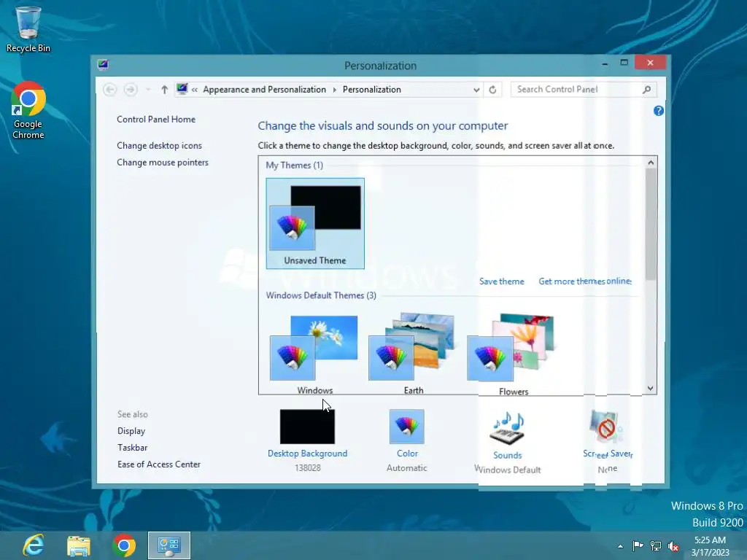Click the themes list scrollbar thumb
The width and height of the screenshot is (747, 560).
coord(650,224)
